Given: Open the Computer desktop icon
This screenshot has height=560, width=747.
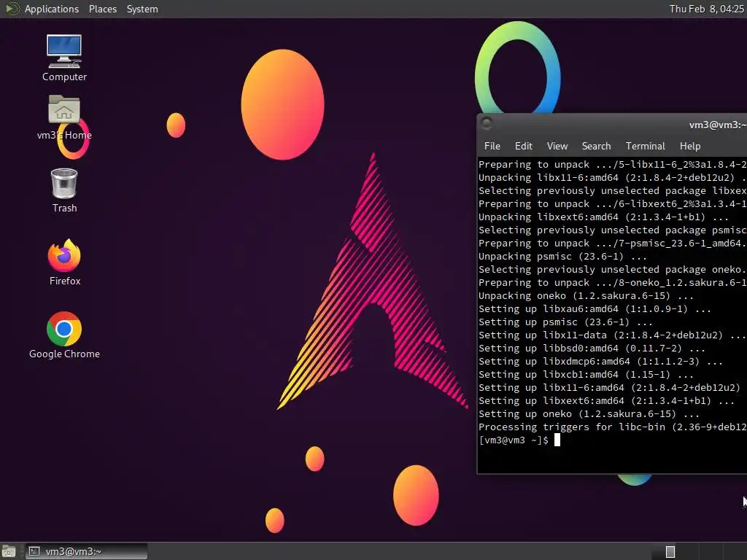Looking at the screenshot, I should (x=64, y=58).
